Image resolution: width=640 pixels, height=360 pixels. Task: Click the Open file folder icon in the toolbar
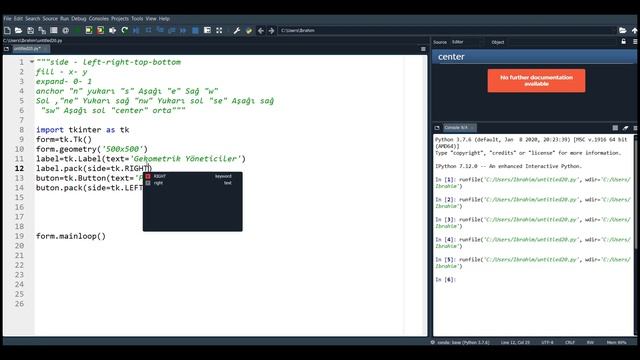(18, 31)
